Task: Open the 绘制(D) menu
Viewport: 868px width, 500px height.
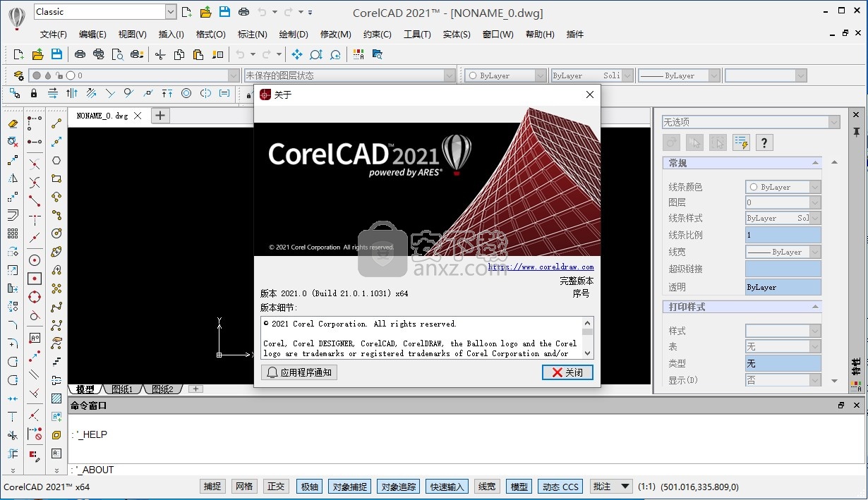Action: click(294, 34)
